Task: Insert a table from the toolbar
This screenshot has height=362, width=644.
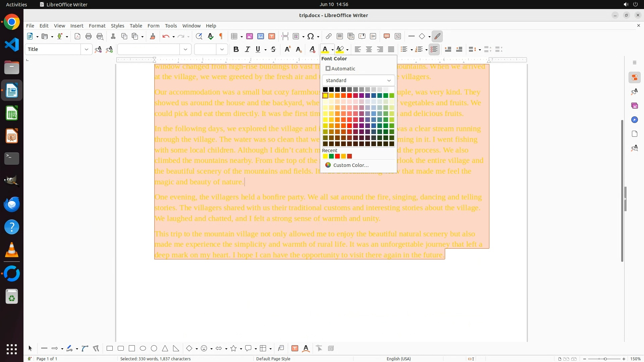Action: (234, 36)
